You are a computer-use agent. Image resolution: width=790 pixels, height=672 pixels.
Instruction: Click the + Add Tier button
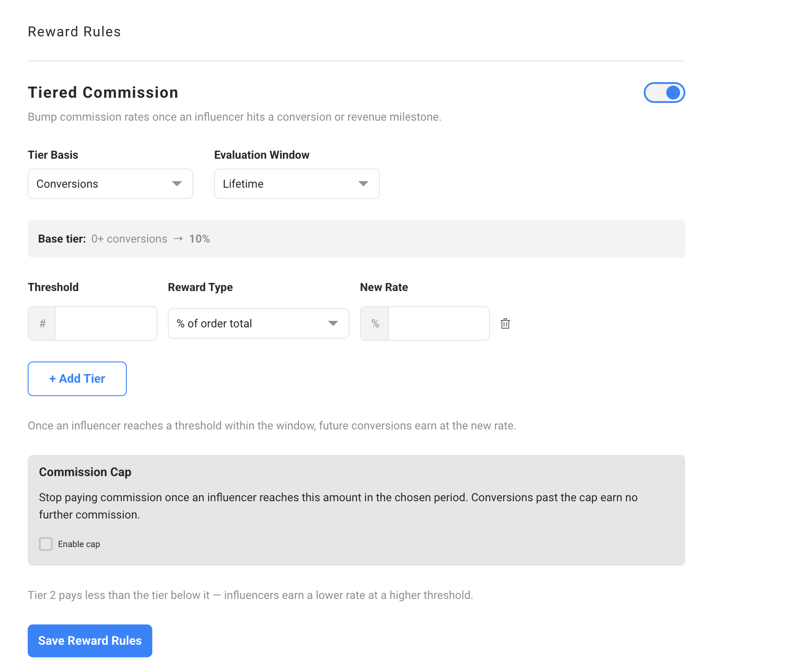click(x=77, y=379)
